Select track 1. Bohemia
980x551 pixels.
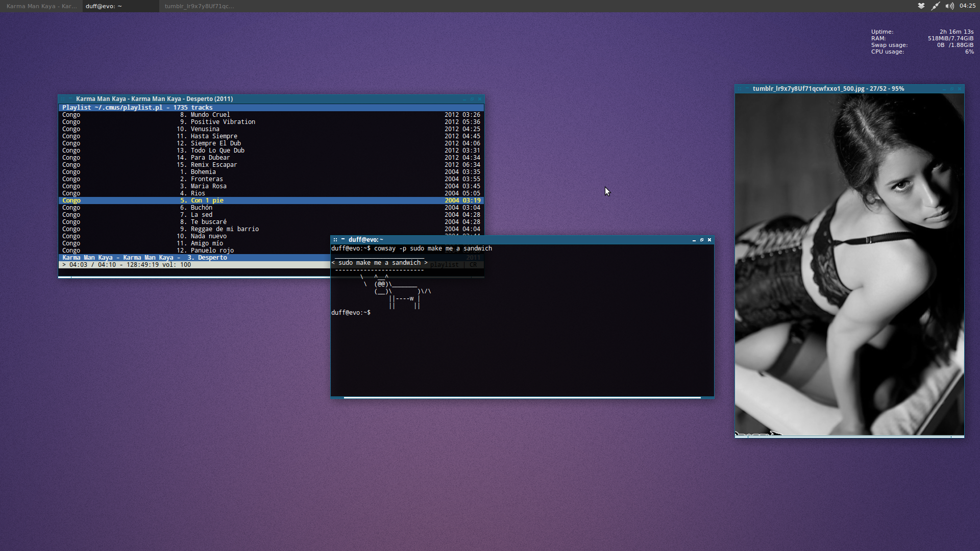coord(271,172)
